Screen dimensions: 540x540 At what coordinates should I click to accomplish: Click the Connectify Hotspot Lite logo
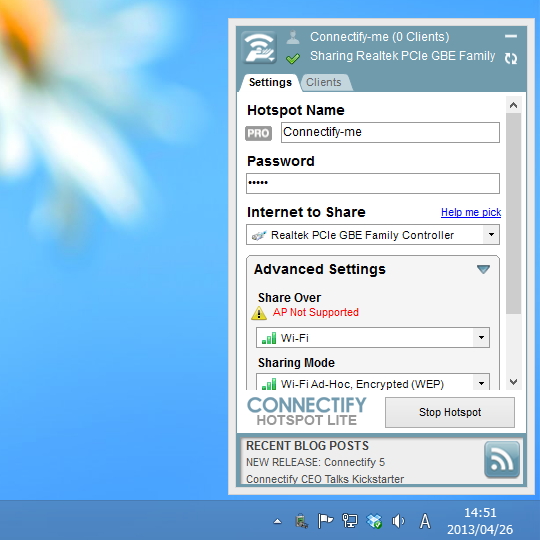pos(307,412)
